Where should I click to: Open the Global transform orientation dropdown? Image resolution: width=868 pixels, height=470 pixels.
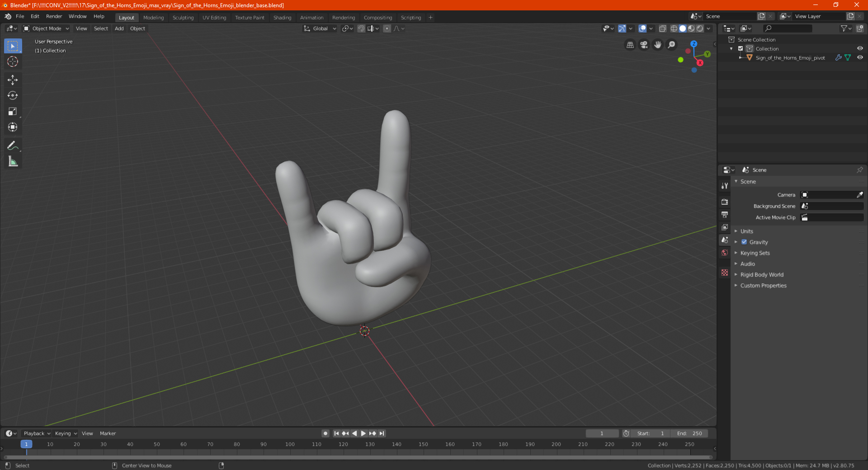click(320, 28)
